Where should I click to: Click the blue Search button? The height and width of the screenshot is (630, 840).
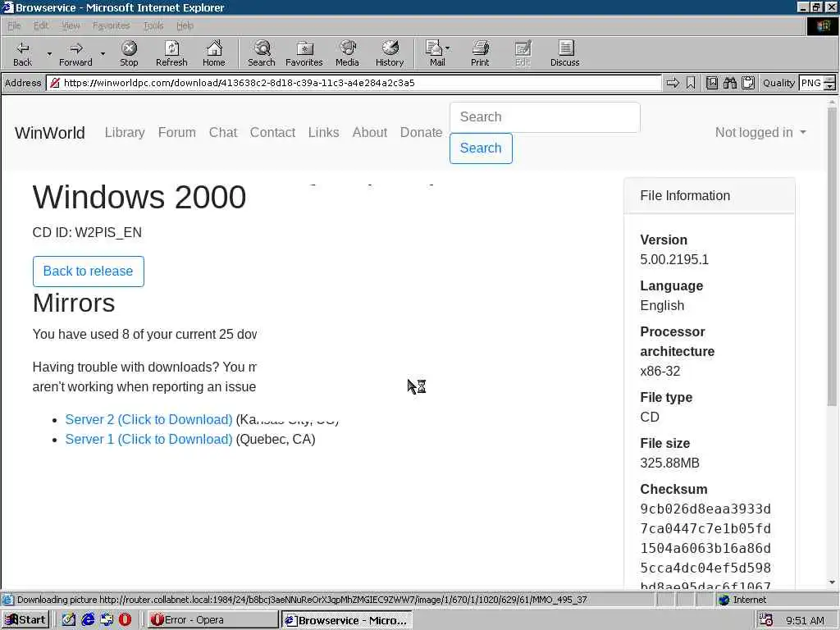[x=481, y=148]
